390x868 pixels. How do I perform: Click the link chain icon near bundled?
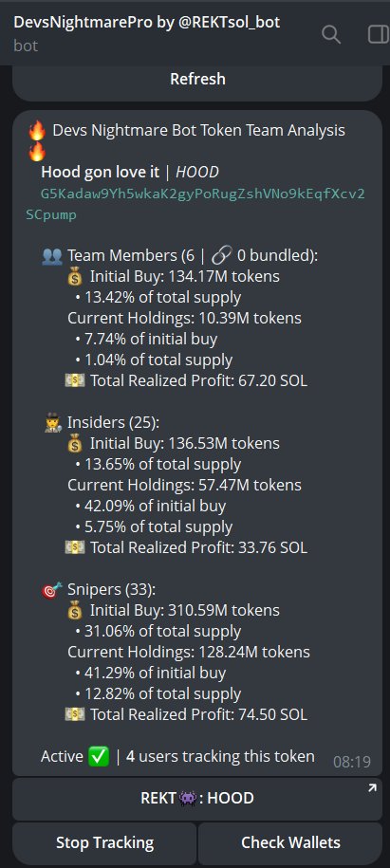[x=220, y=256]
